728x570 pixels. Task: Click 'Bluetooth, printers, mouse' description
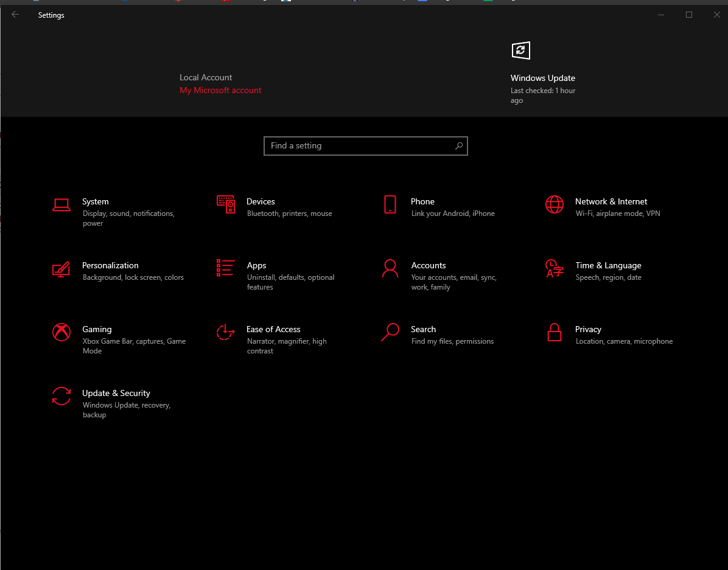(x=289, y=214)
